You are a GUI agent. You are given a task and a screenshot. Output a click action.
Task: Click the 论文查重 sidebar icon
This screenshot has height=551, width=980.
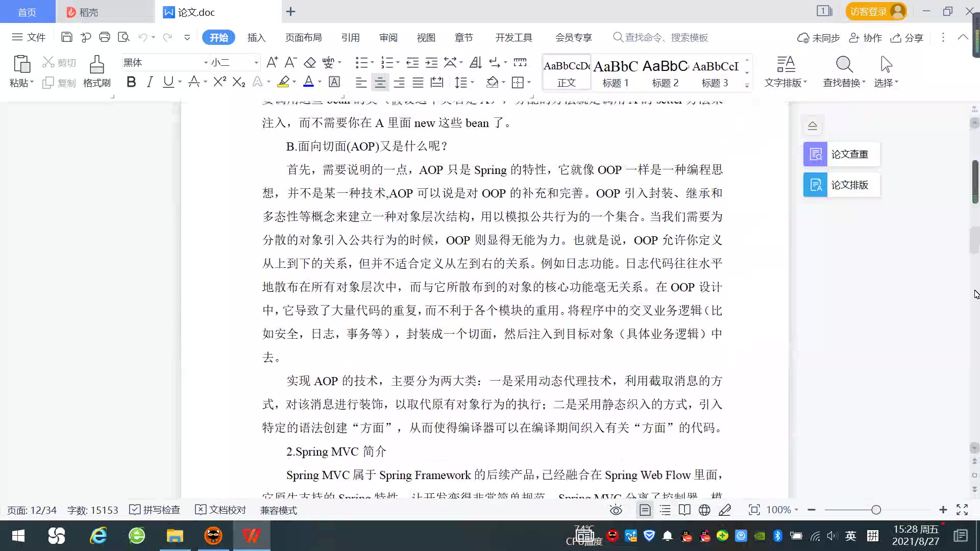815,154
